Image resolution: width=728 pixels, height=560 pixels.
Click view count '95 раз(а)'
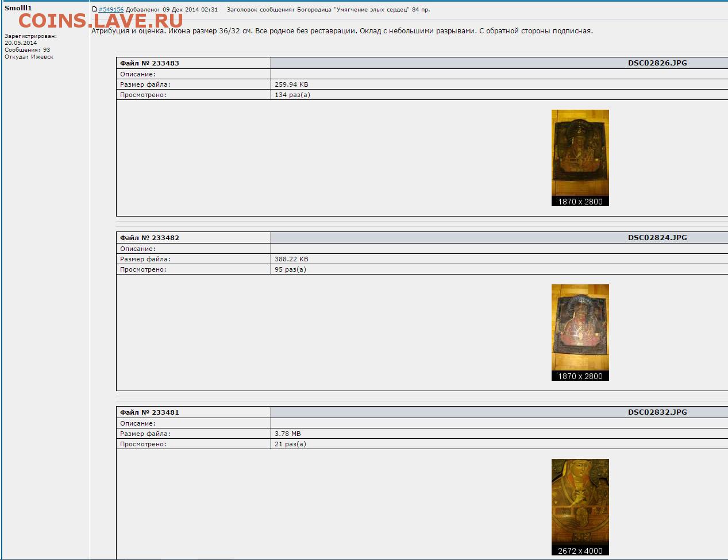(290, 269)
